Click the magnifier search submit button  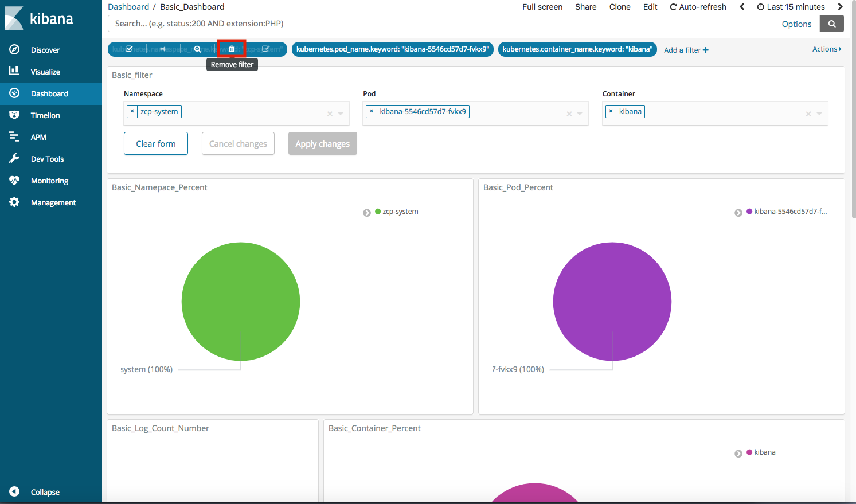[832, 24]
